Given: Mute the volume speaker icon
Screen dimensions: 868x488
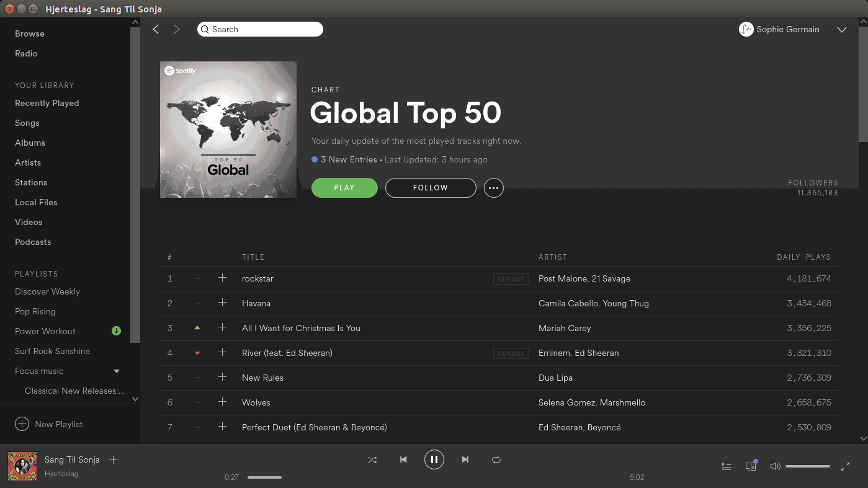Looking at the screenshot, I should pos(775,466).
